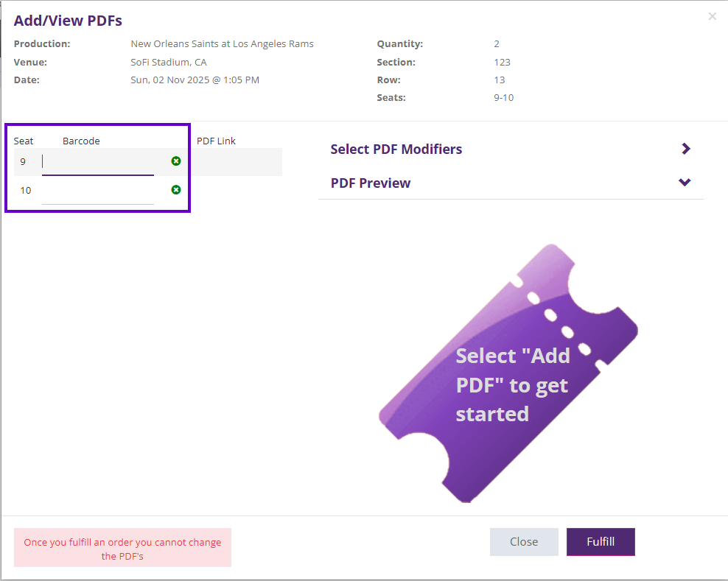Click the Fulfill button
Image resolution: width=728 pixels, height=581 pixels.
(x=601, y=541)
